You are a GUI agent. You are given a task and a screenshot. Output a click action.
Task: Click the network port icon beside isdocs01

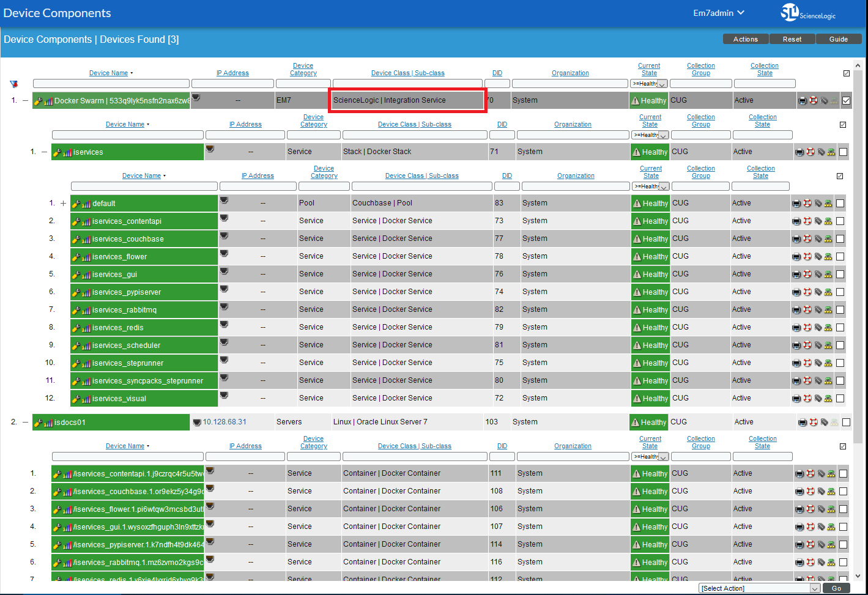tap(196, 423)
